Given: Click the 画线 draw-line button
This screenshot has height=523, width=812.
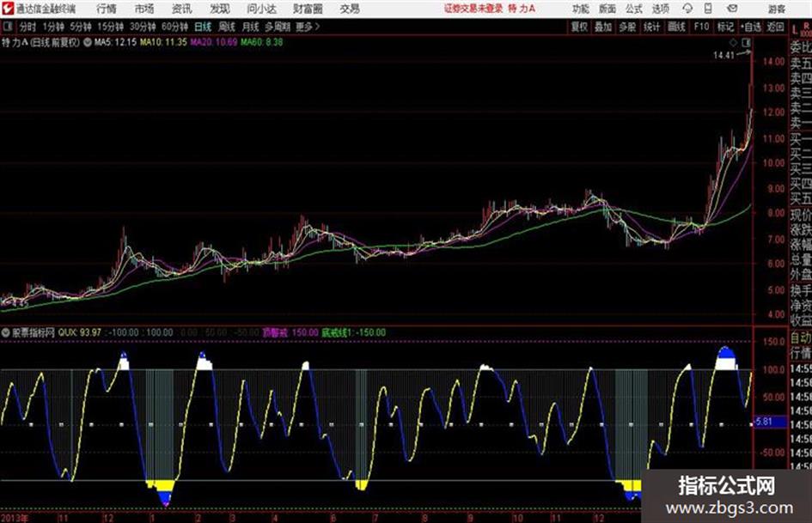Looking at the screenshot, I should coord(676,27).
